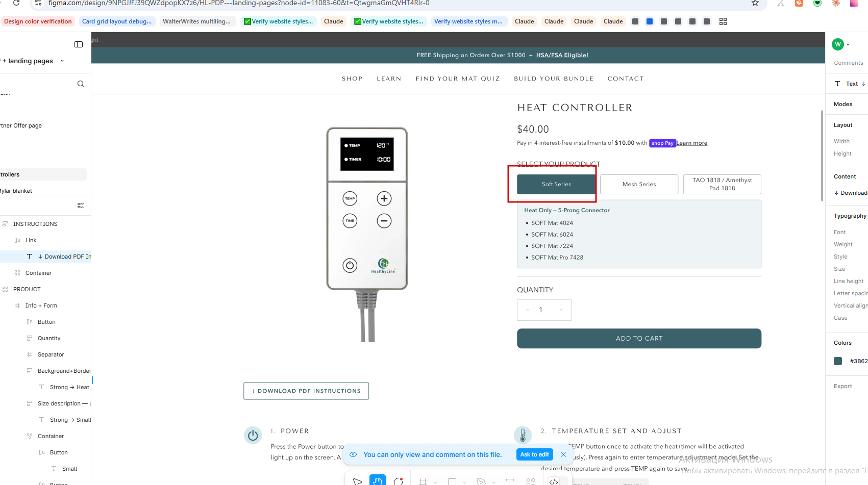Expand the Frame tool options chevron

click(435, 482)
